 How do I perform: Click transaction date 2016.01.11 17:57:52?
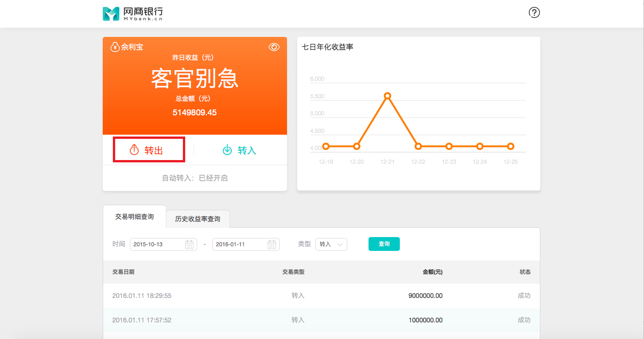(142, 320)
